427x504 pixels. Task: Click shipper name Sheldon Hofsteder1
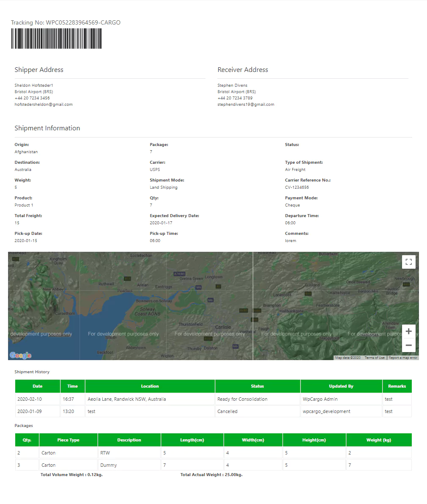34,85
